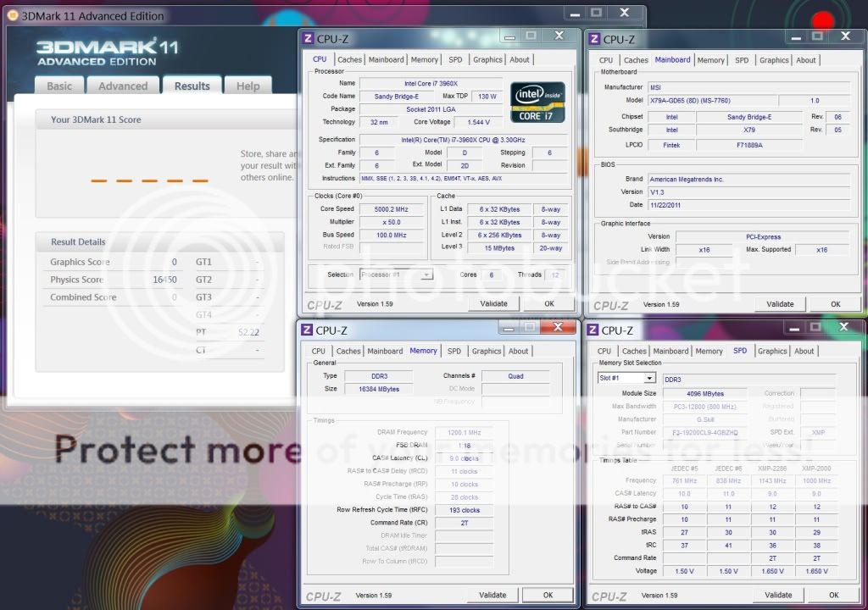Viewport: 868px width, 610px height.
Task: Click the CPU-Z title icon of the memory Timings window
Action: 307,330
